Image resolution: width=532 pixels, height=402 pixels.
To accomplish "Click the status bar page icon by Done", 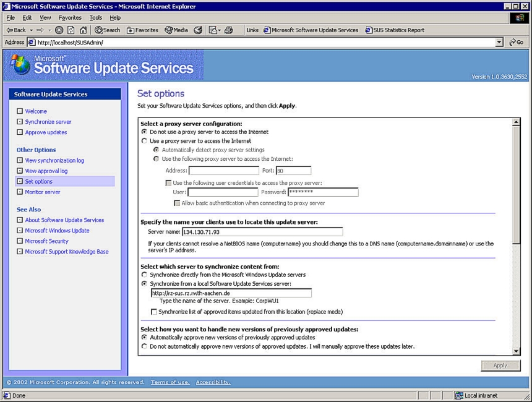I will [x=7, y=396].
